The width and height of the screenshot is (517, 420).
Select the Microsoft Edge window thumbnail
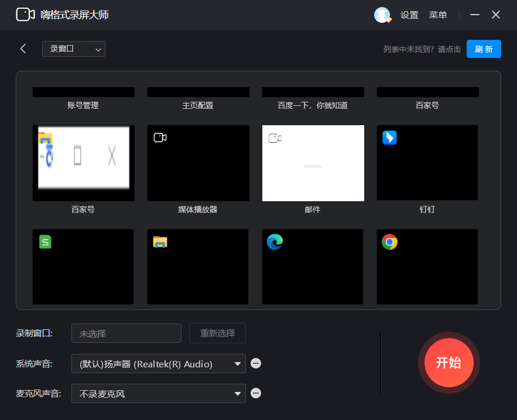[x=312, y=267]
